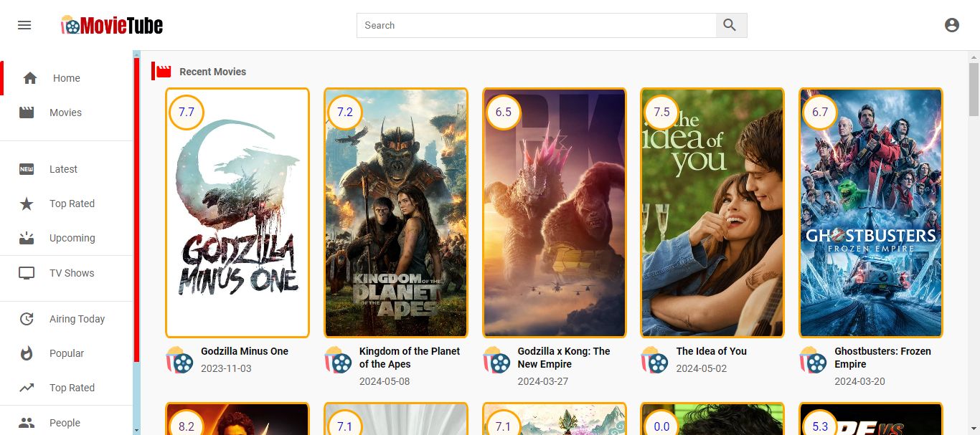Viewport: 980px width, 435px height.
Task: Open Movies section in sidebar
Action: click(65, 113)
